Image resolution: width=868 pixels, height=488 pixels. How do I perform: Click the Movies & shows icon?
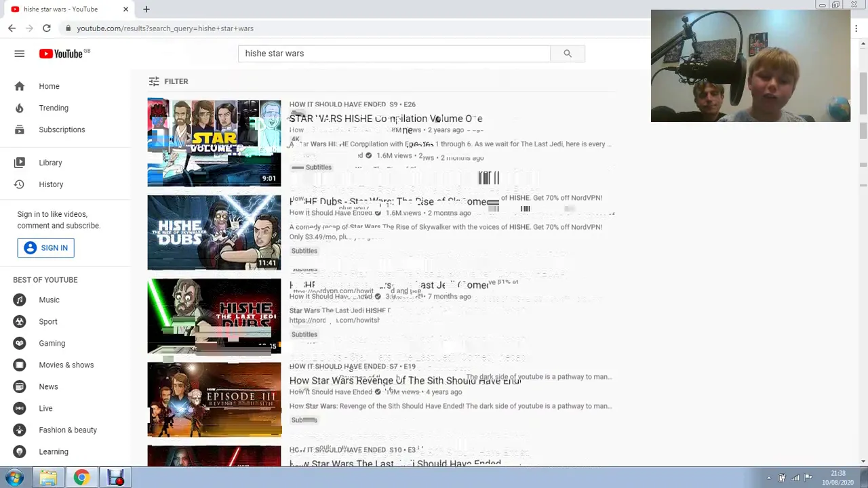[x=19, y=365]
